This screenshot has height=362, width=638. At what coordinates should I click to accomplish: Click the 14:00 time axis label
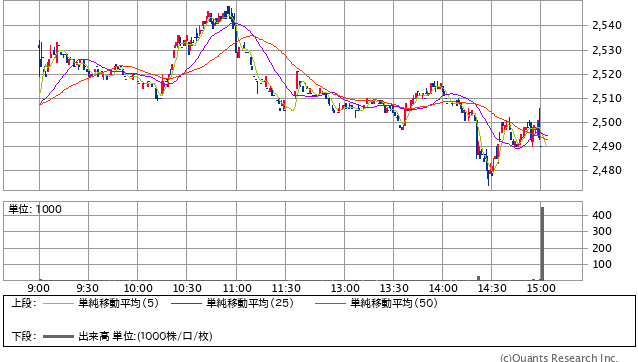coord(443,288)
